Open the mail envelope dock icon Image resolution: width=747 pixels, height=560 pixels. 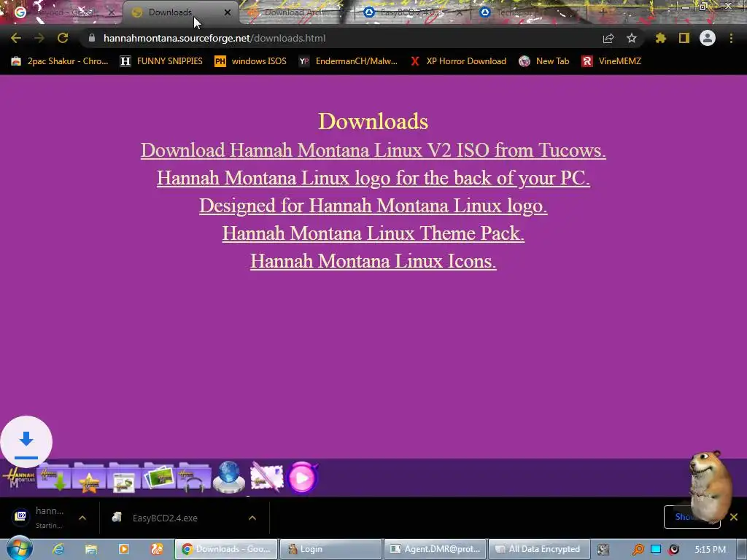pyautogui.click(x=267, y=477)
